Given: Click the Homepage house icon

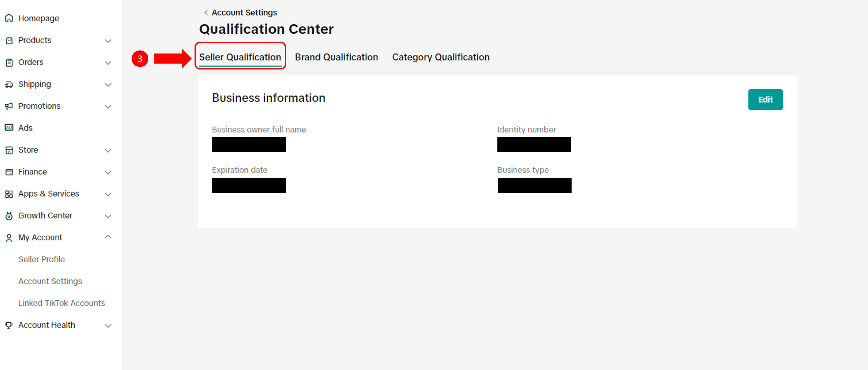Looking at the screenshot, I should pyautogui.click(x=9, y=18).
